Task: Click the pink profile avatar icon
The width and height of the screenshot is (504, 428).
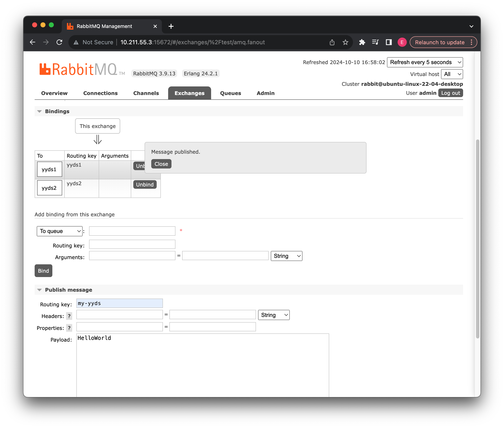Action: tap(402, 42)
